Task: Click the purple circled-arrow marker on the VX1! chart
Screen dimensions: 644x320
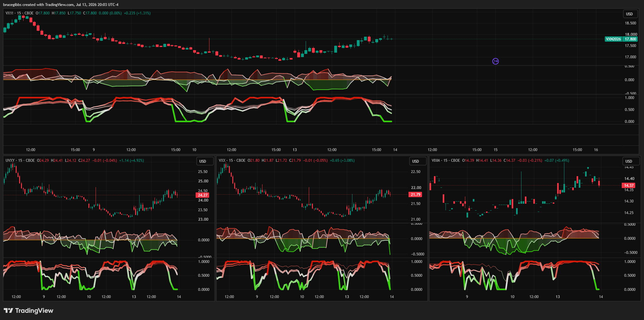Action: point(495,61)
